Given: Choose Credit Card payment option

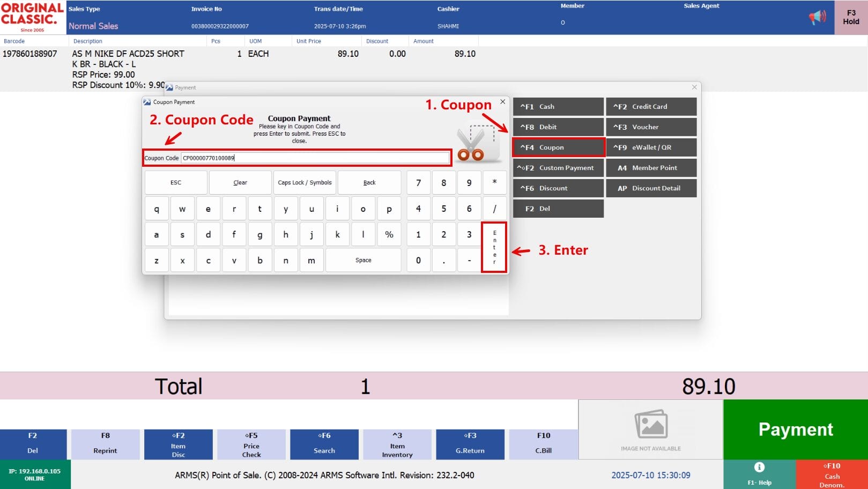Looking at the screenshot, I should click(651, 107).
